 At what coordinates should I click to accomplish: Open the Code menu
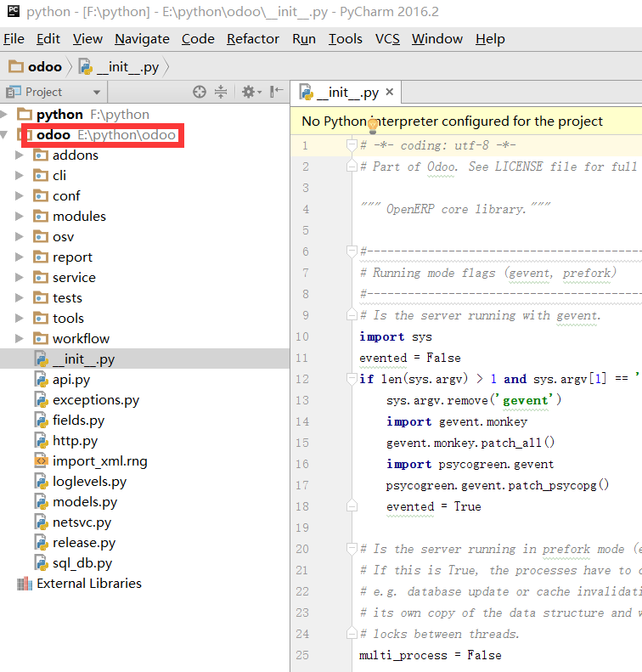tap(198, 39)
